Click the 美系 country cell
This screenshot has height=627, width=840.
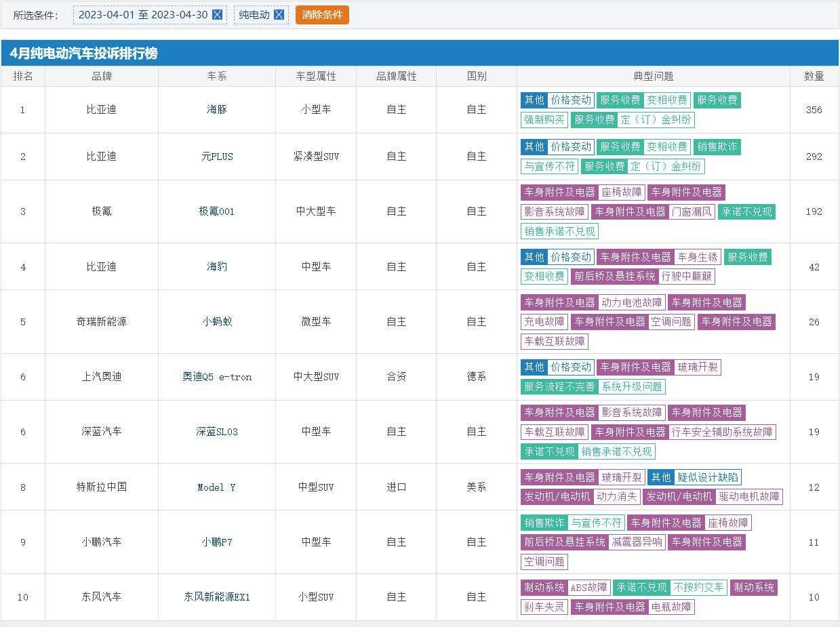(x=477, y=487)
